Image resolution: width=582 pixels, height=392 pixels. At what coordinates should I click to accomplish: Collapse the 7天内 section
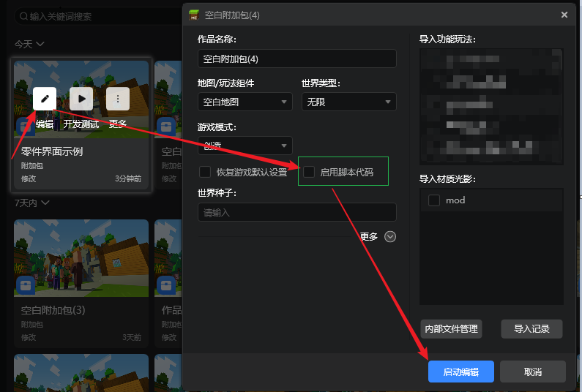pyautogui.click(x=45, y=203)
